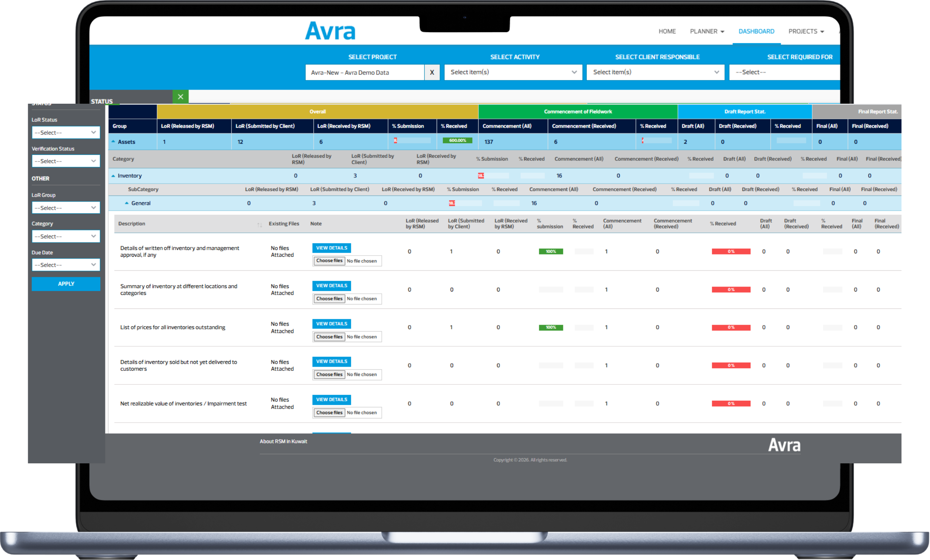The height and width of the screenshot is (560, 930).
Task: Click the Overall column group header
Action: pos(318,112)
